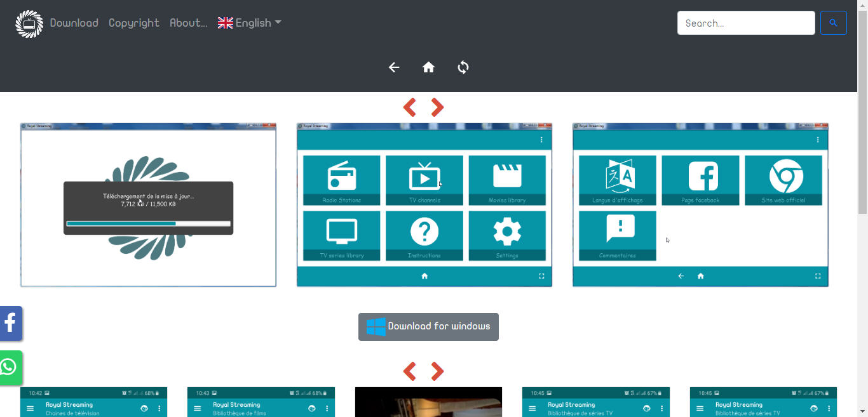Click the TV series library tile
868x417 pixels.
coord(342,235)
